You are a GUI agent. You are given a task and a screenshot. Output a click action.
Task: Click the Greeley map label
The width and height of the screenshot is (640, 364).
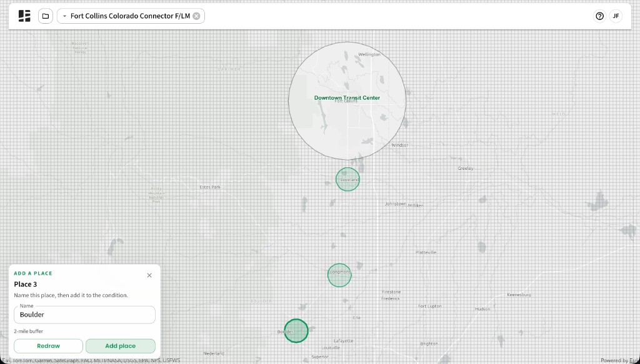[x=465, y=169]
